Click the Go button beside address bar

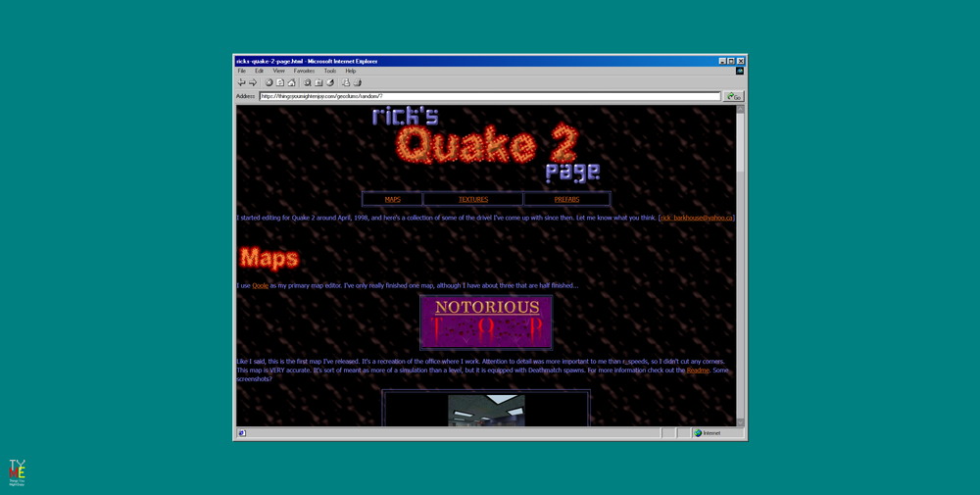(734, 96)
